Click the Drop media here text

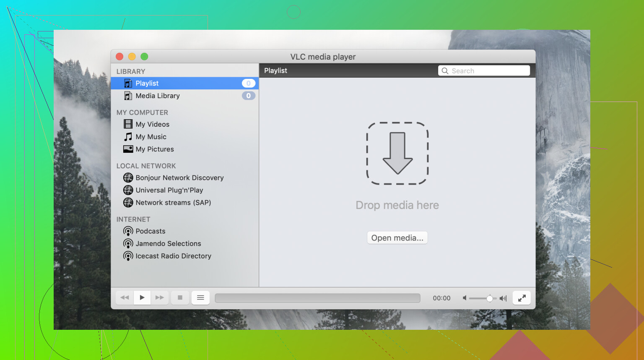[397, 205]
